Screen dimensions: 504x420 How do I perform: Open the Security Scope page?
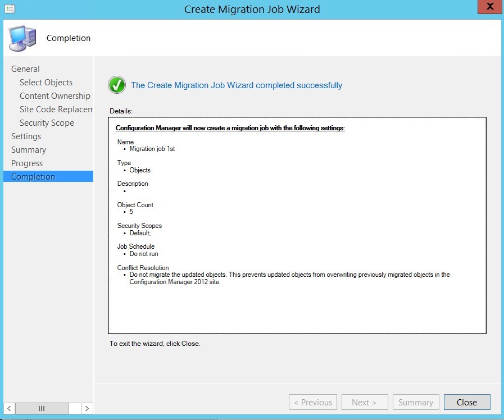[47, 122]
